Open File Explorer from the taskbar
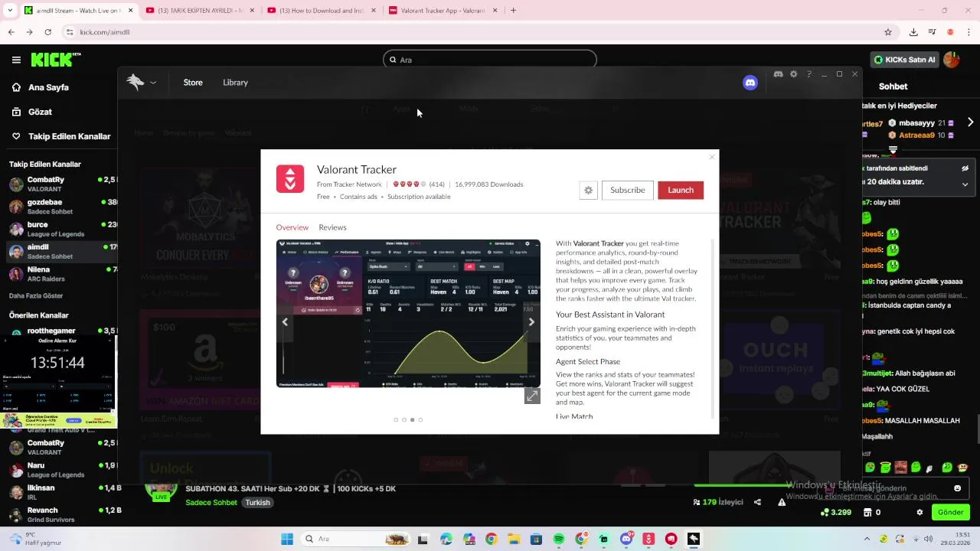 pyautogui.click(x=513, y=540)
